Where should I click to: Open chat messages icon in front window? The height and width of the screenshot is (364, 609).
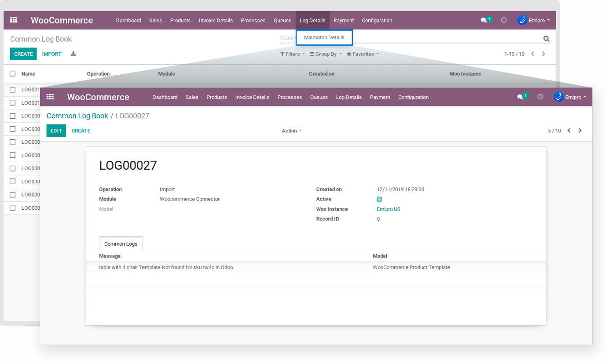click(x=520, y=97)
